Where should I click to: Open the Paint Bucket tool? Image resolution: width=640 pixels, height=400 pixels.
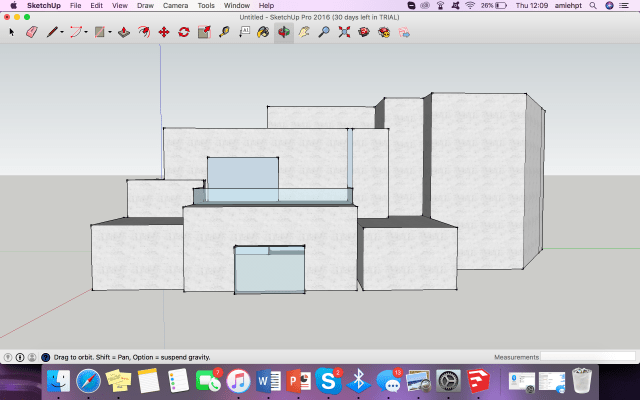pyautogui.click(x=264, y=32)
